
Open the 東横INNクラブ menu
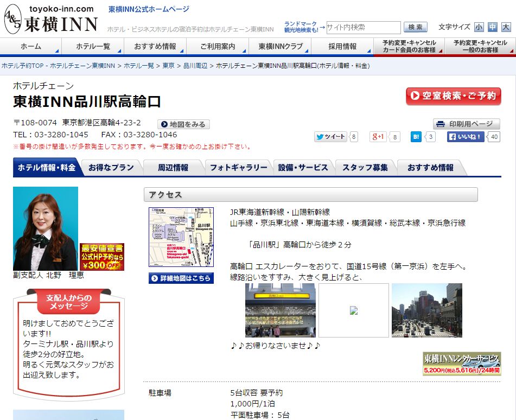280,47
